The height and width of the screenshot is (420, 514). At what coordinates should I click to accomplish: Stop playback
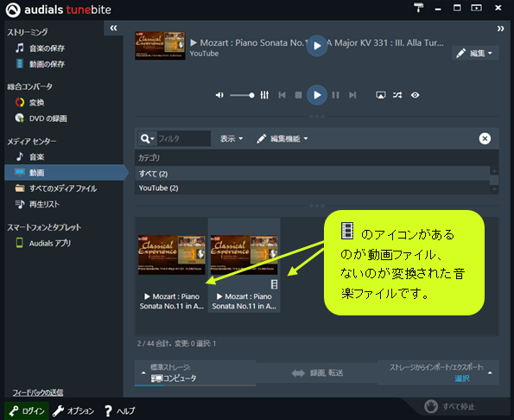tap(298, 95)
